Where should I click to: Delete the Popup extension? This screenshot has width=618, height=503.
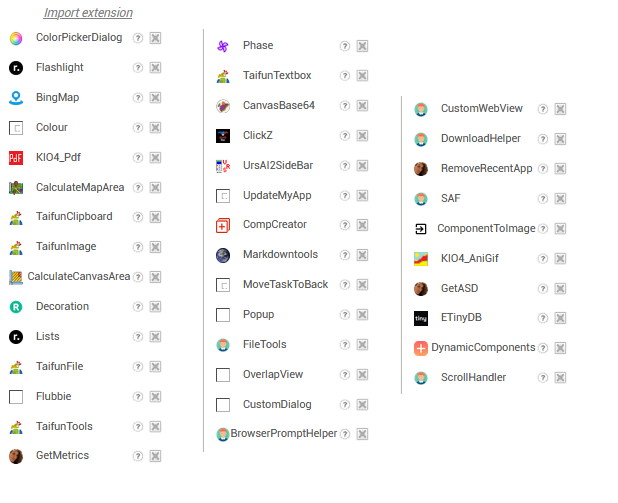(362, 315)
